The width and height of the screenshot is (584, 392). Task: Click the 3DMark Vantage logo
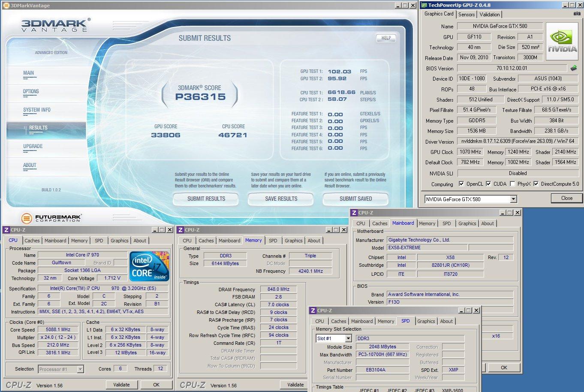[56, 25]
